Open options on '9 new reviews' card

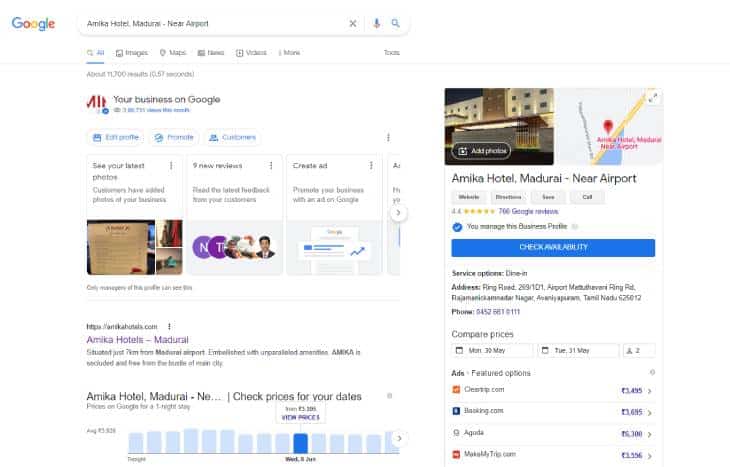coord(271,166)
